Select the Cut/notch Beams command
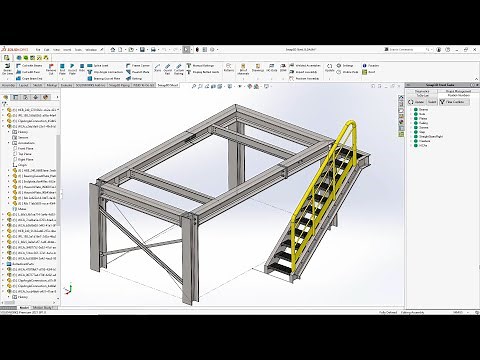 [29, 65]
